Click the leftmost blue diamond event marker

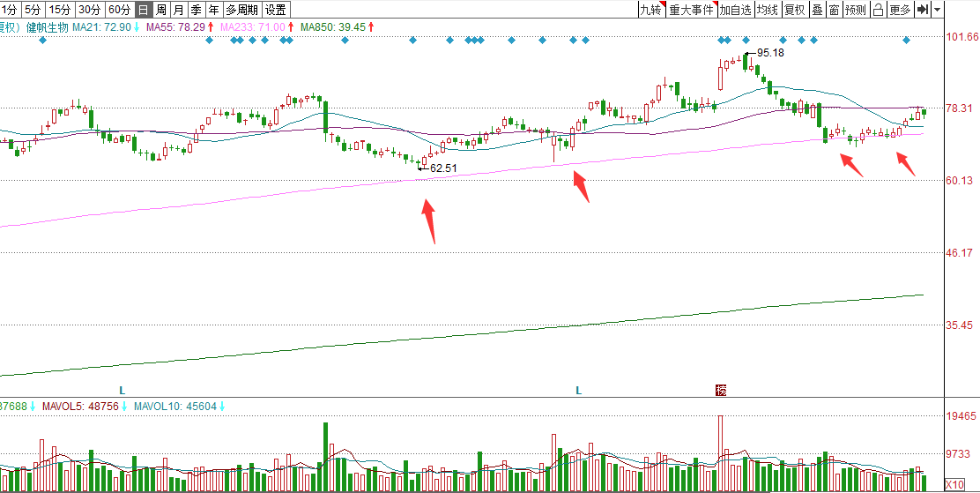click(x=42, y=40)
